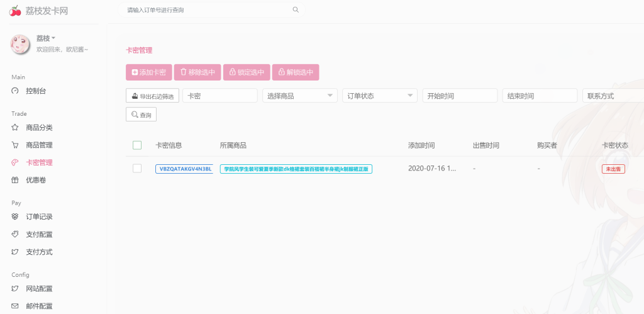
Task: Click the star icon beside 商品分类
Action: pos(16,128)
